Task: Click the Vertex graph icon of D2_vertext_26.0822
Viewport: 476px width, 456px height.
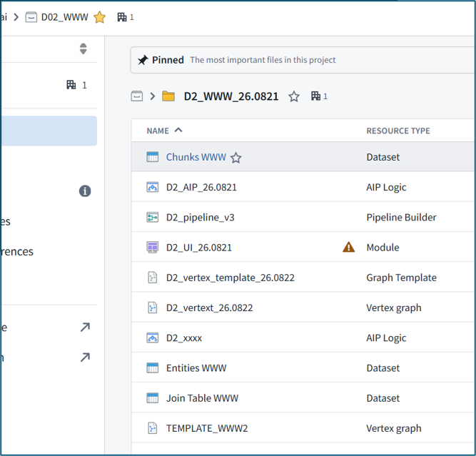Action: pyautogui.click(x=153, y=308)
